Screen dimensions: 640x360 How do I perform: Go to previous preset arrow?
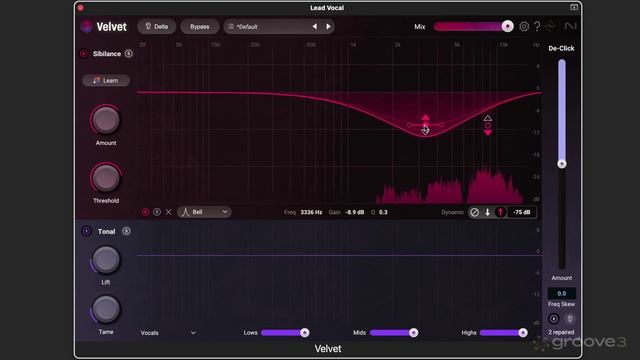pyautogui.click(x=315, y=27)
